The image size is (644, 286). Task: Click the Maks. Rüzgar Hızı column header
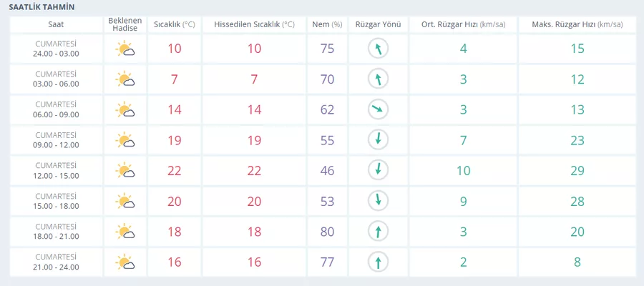[577, 24]
